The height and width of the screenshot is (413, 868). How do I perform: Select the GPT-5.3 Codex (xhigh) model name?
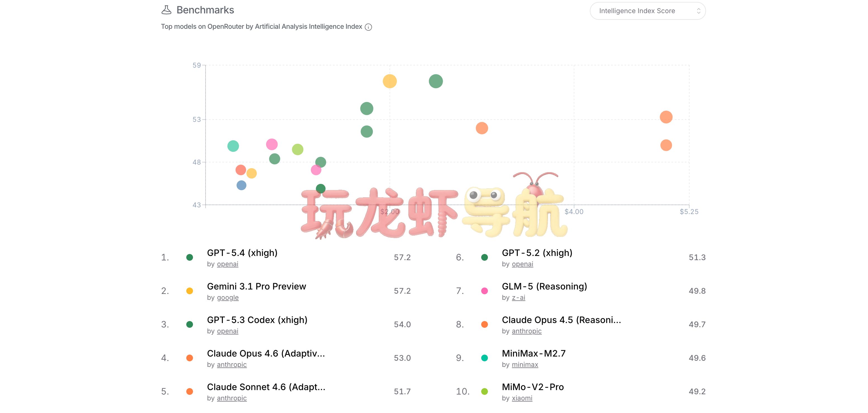(x=257, y=320)
